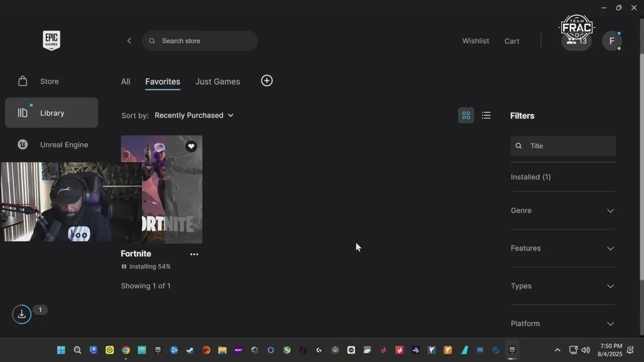The width and height of the screenshot is (644, 362).
Task: Open the Recently Purchased sort dropdown
Action: [x=194, y=115]
